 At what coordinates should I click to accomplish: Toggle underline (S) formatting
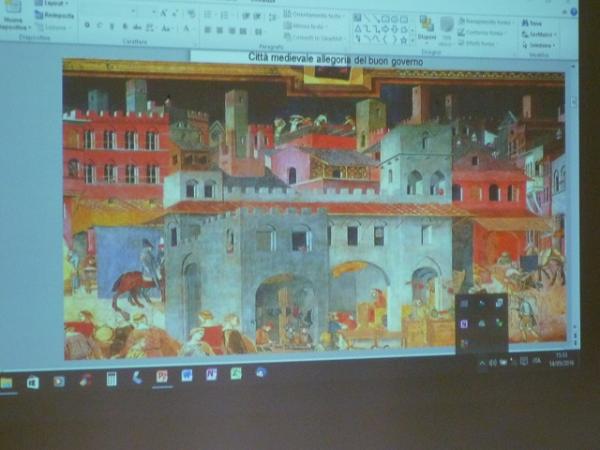pos(112,26)
